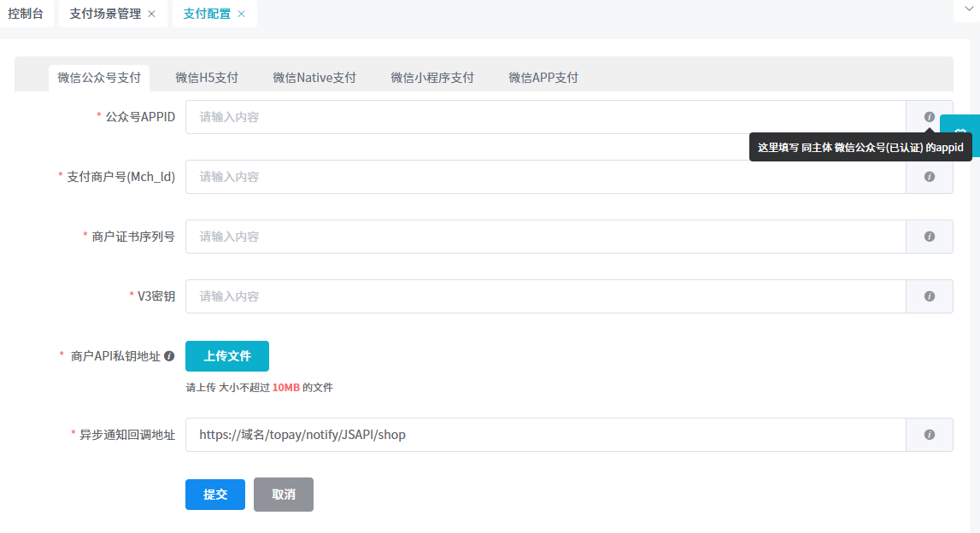Expand the tab list dropdown chevron
Screen dimensions: 980x533
(969, 9)
